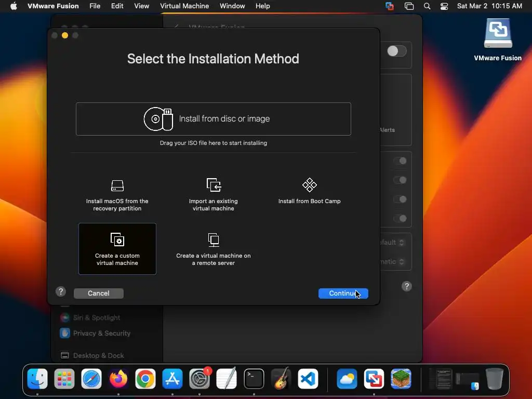The height and width of the screenshot is (399, 532).
Task: Choose Install macOS from the recovery partition
Action: [117, 195]
